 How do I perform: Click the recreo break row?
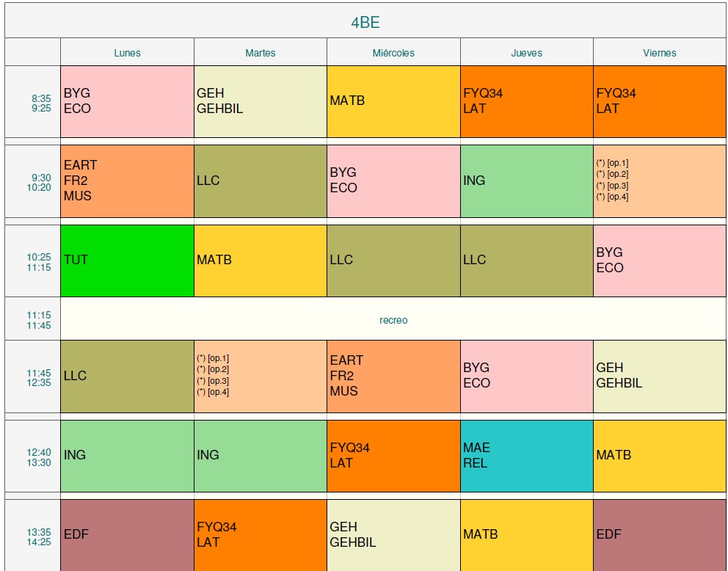coord(393,320)
